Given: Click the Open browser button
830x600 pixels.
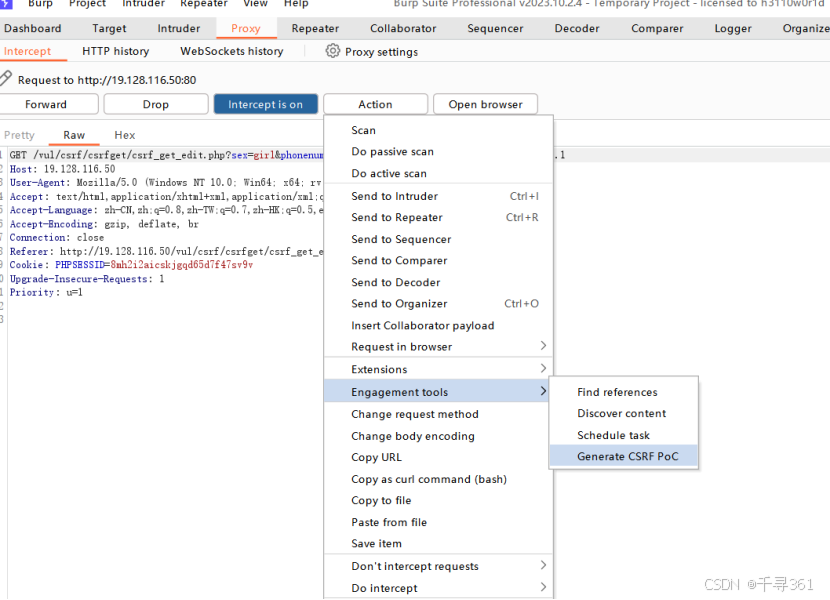Looking at the screenshot, I should coord(485,104).
